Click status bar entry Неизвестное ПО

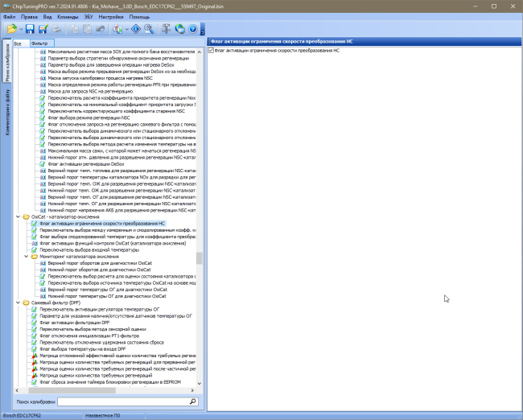(x=103, y=416)
